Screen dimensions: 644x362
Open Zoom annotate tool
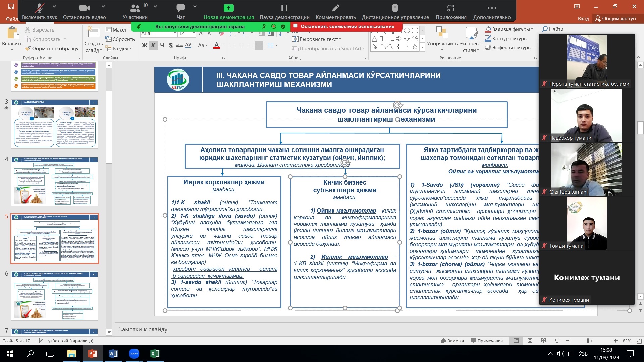tap(335, 11)
